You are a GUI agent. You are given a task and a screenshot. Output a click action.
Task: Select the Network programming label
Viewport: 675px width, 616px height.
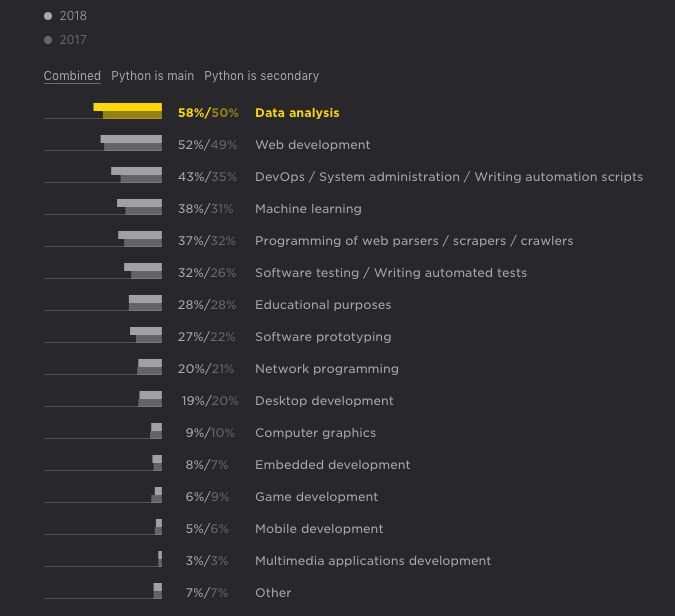[327, 369]
